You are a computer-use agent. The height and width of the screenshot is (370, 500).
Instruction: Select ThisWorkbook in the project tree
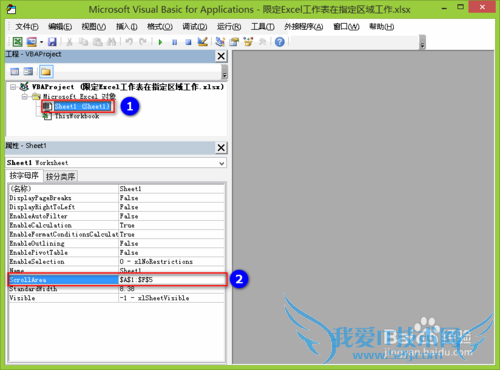coord(77,116)
